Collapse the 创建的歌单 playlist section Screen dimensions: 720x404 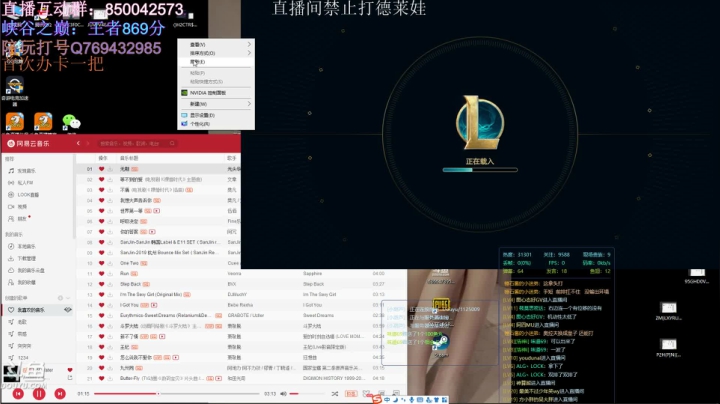(68, 298)
